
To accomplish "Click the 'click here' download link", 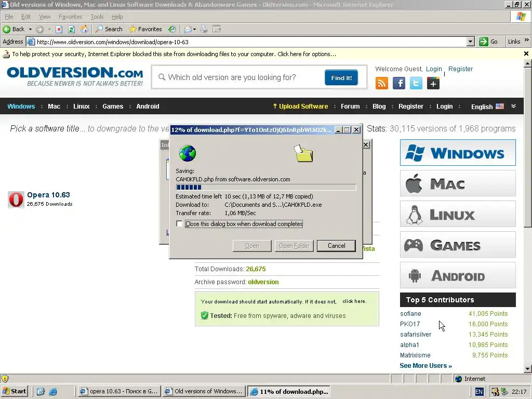I will click(x=354, y=301).
